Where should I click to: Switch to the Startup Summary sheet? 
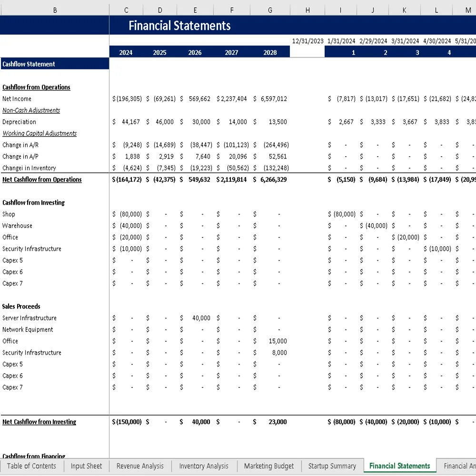click(x=332, y=466)
